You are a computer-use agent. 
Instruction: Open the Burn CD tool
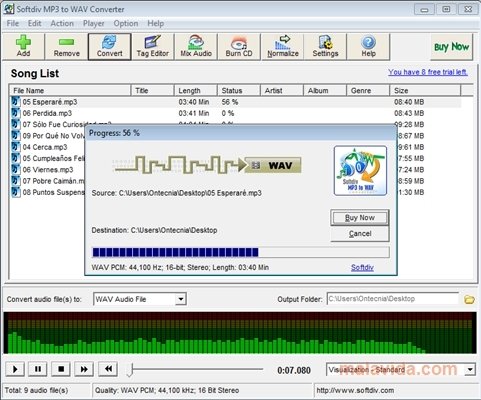tap(239, 47)
